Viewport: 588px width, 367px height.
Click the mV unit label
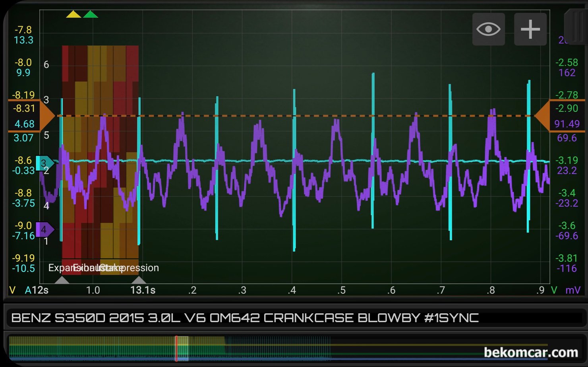point(573,290)
